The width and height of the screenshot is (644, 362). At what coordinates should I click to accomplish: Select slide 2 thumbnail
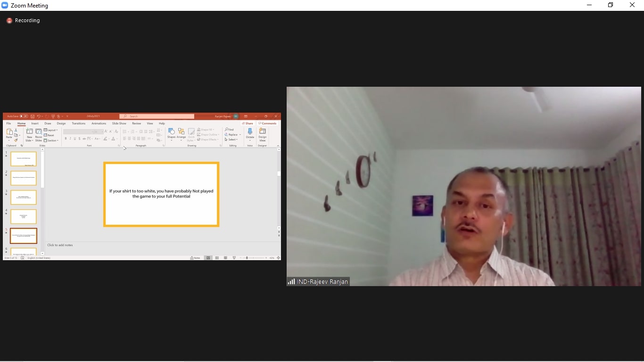click(23, 178)
